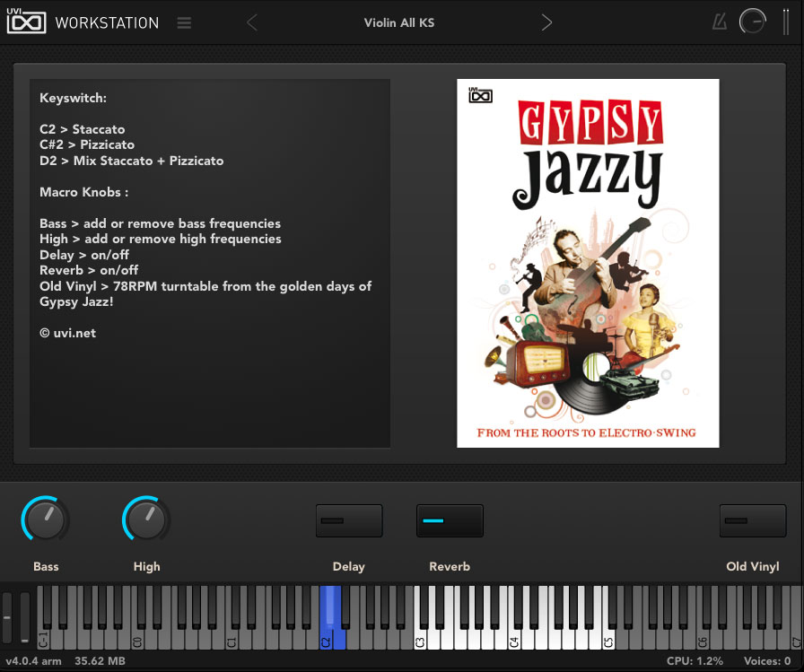
Task: Click the Gypsy Jazzy cover artwork
Action: pyautogui.click(x=588, y=263)
